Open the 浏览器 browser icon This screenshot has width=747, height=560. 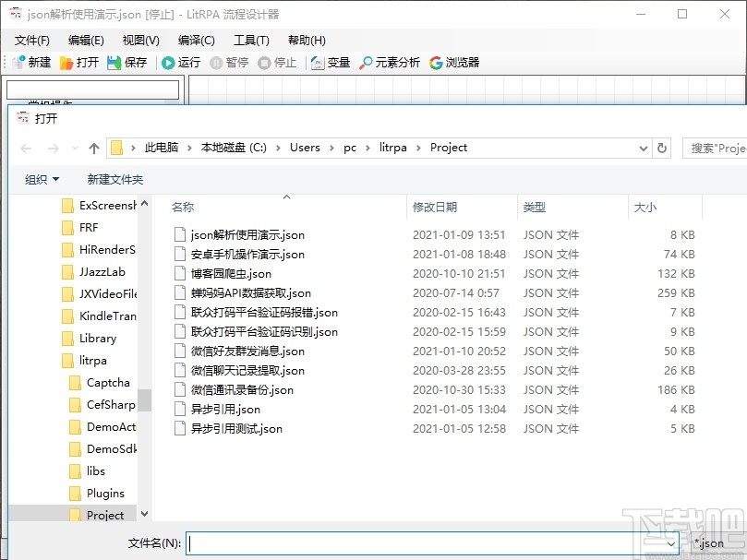click(452, 62)
